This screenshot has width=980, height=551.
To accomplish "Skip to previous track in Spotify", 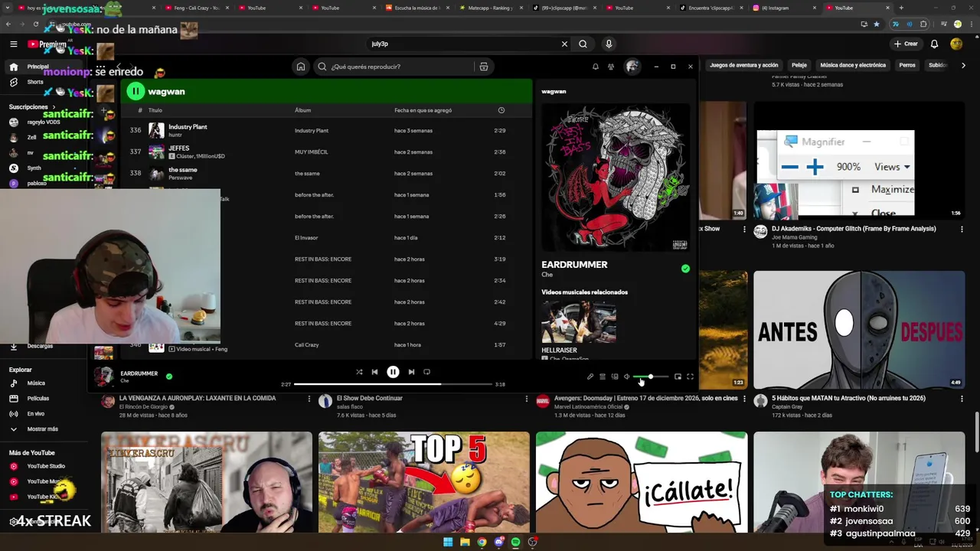I will tap(374, 372).
